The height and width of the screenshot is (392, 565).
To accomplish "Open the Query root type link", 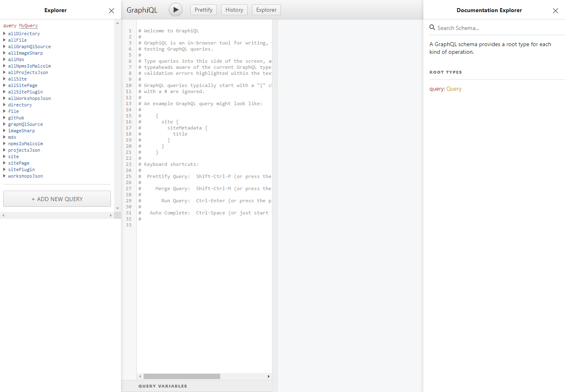I will (x=454, y=89).
